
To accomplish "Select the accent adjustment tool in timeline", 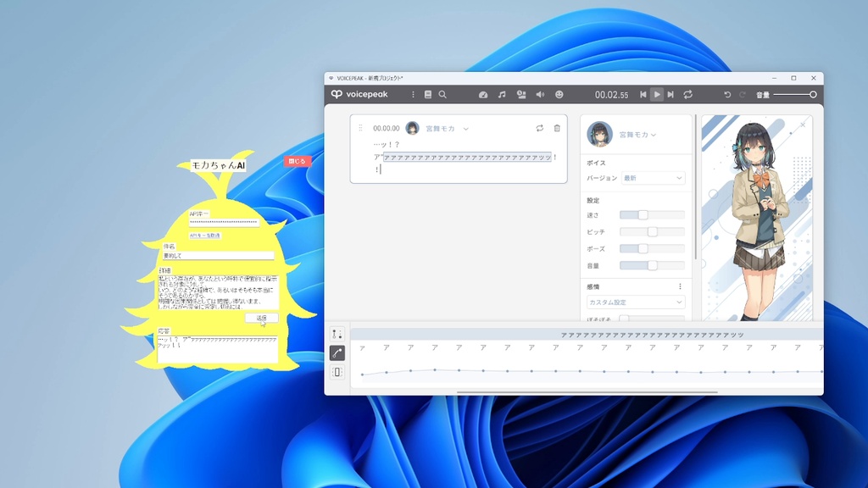I will [337, 334].
